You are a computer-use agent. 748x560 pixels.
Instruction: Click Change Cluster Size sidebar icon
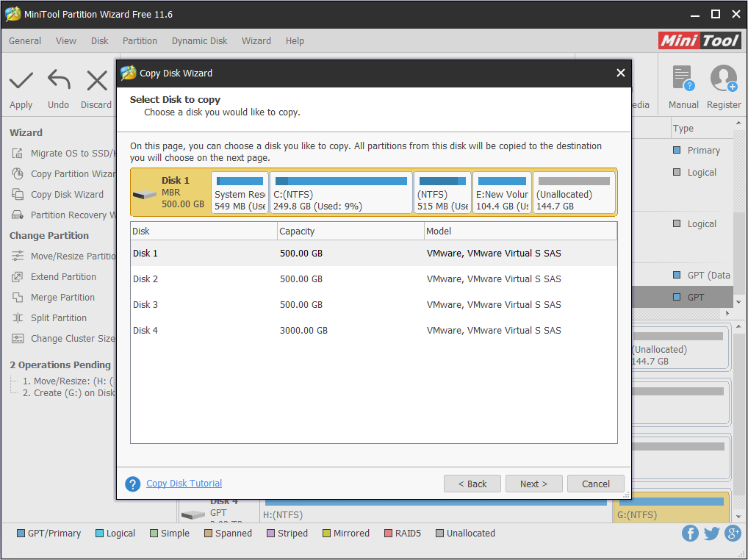(x=18, y=338)
